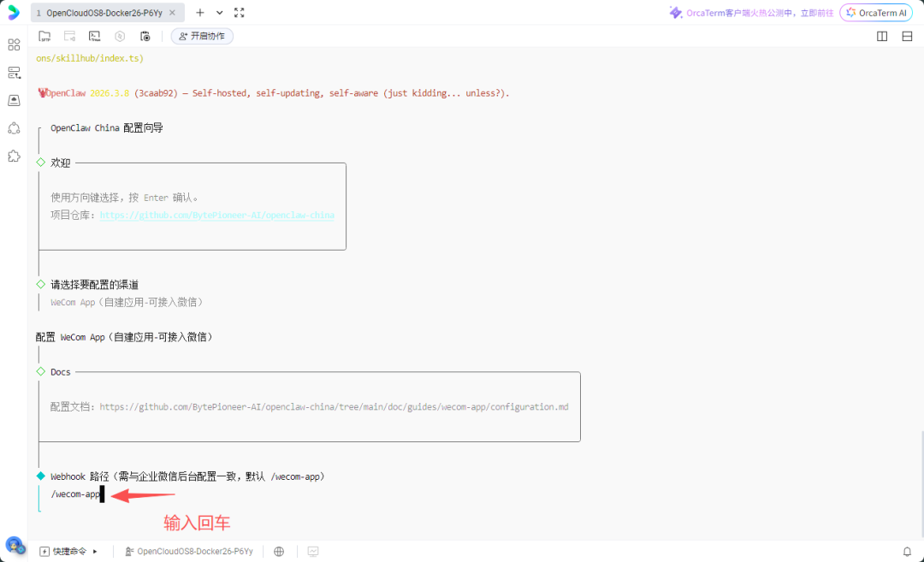This screenshot has width=924, height=562.
Task: Click the 'OpenClaw China 配置向导' heading text
Action: pos(107,127)
